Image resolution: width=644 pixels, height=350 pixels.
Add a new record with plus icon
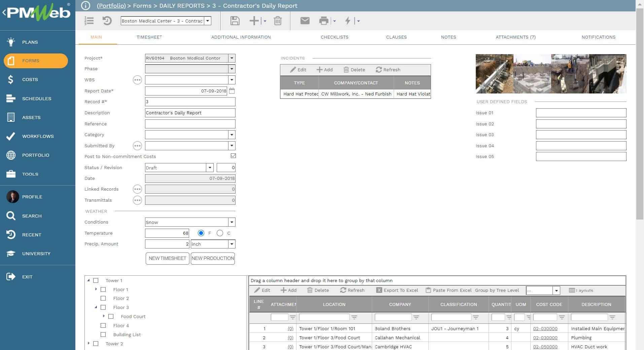(254, 21)
